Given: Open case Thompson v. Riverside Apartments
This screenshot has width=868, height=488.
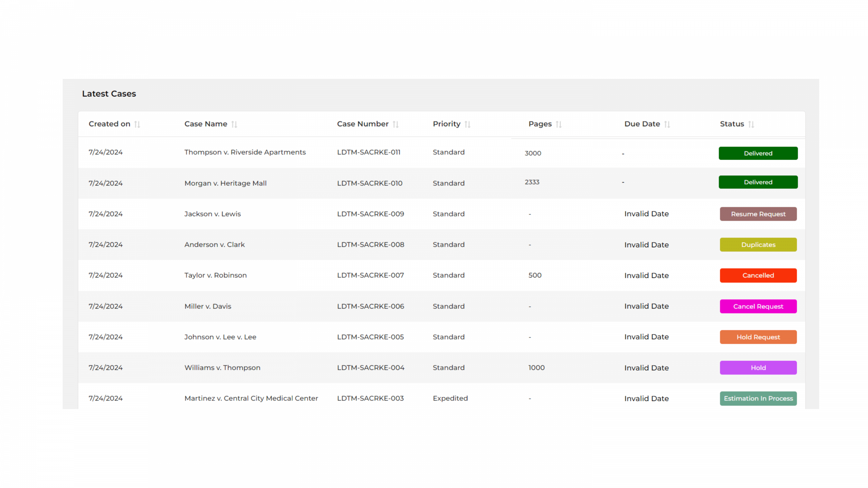Looking at the screenshot, I should pyautogui.click(x=245, y=152).
